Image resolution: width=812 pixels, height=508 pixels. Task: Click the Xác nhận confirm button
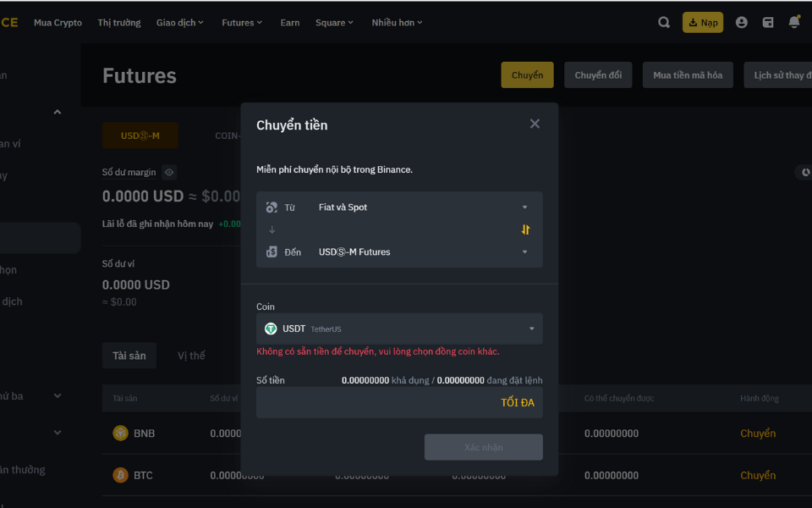tap(483, 447)
